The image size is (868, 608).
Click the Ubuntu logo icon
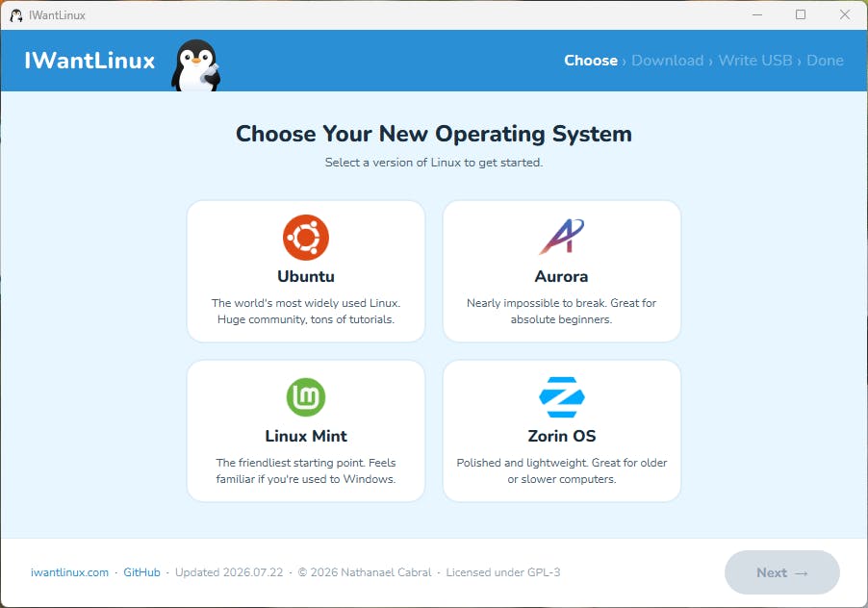(x=306, y=238)
